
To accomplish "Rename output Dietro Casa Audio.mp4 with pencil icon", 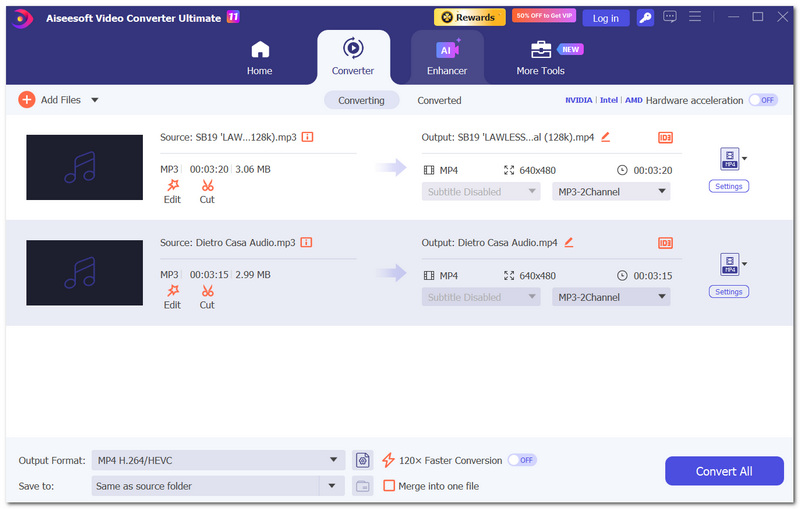I will tap(569, 242).
